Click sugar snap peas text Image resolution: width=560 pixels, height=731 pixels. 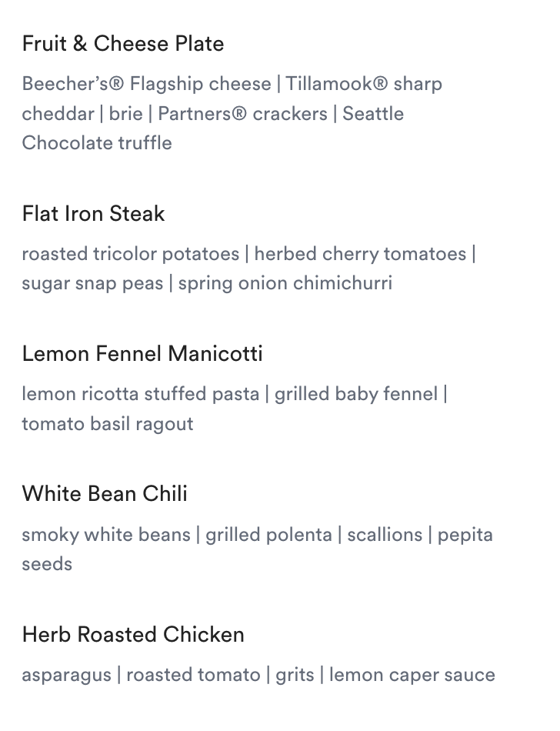tap(92, 283)
